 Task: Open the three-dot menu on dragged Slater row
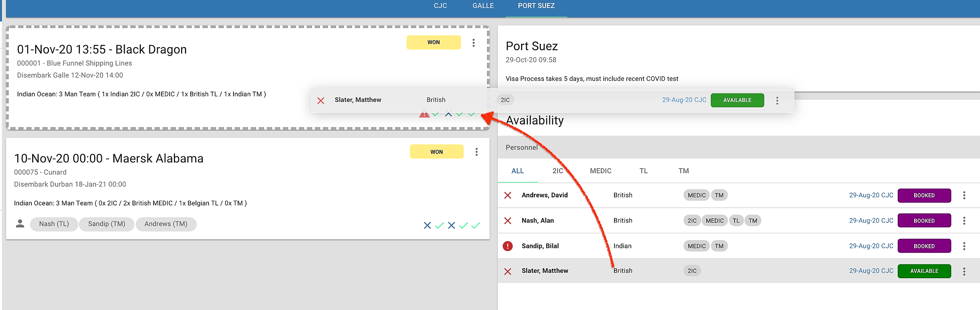click(777, 100)
